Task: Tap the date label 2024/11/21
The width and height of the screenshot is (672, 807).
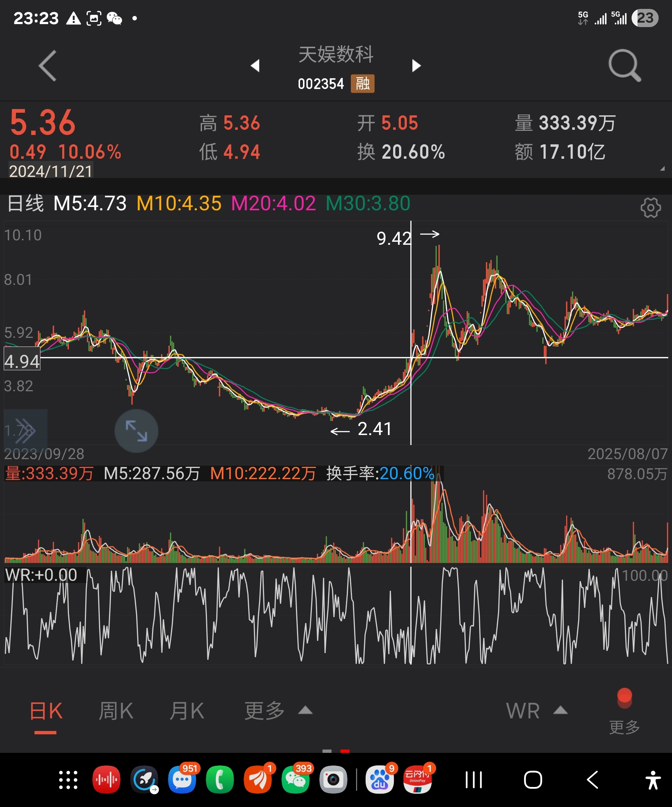Action: click(x=51, y=171)
